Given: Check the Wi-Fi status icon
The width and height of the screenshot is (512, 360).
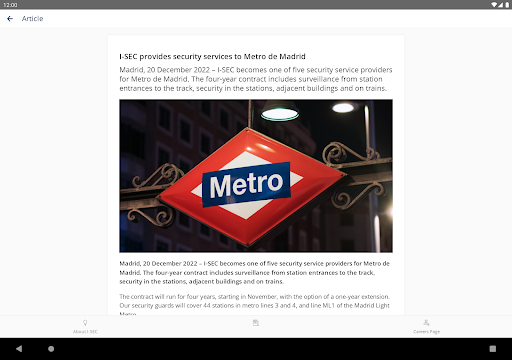Looking at the screenshot, I should [494, 5].
